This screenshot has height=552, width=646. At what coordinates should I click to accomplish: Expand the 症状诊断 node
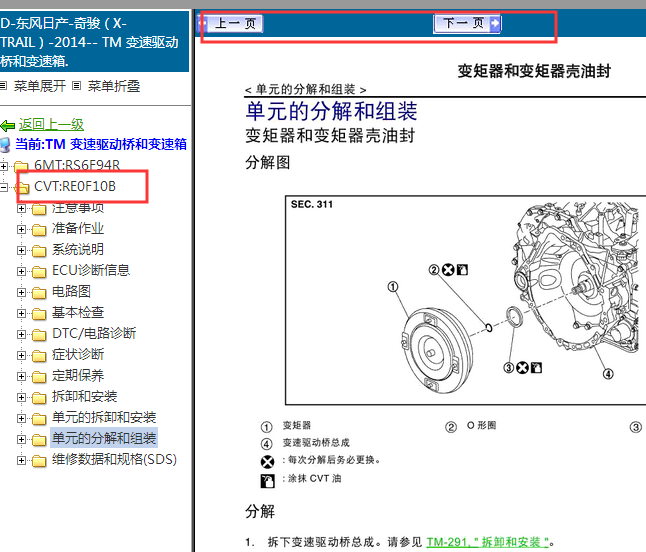click(21, 355)
